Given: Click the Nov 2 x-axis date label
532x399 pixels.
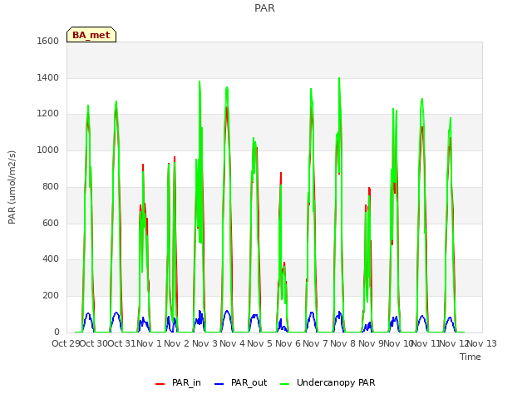Looking at the screenshot, I should coord(177,343).
